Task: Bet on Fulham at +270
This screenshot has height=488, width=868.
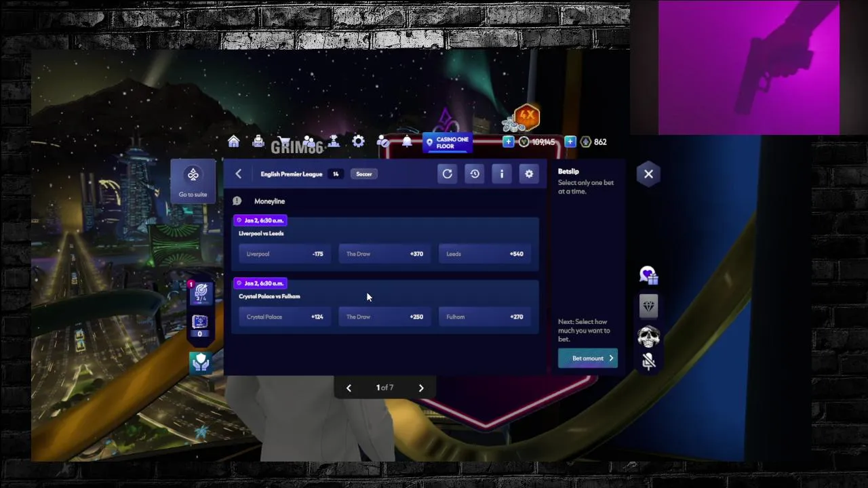Action: pyautogui.click(x=485, y=317)
